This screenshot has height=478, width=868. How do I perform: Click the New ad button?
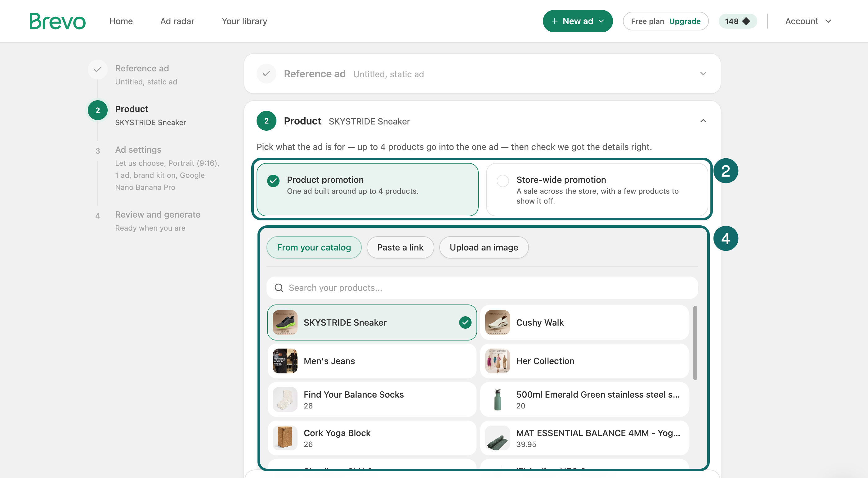[x=578, y=21]
